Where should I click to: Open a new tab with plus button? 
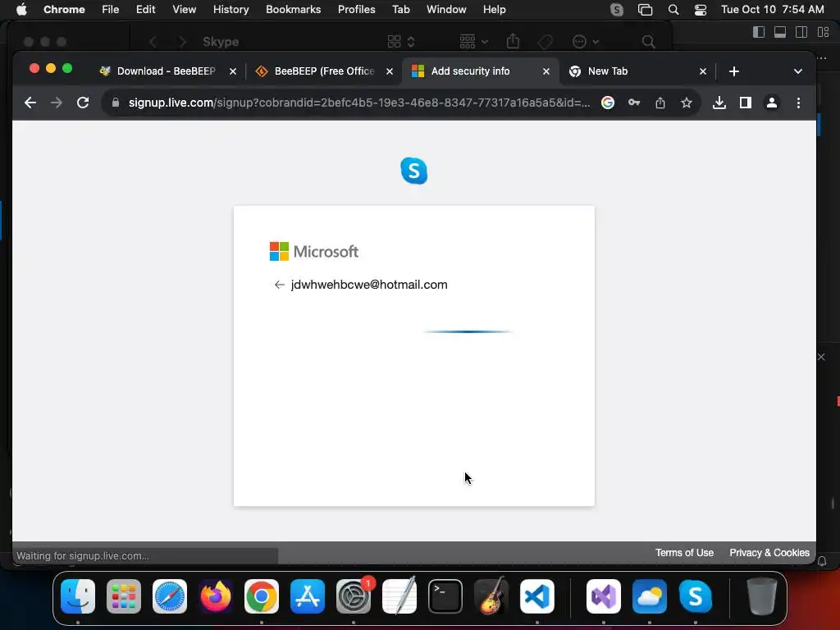click(734, 71)
